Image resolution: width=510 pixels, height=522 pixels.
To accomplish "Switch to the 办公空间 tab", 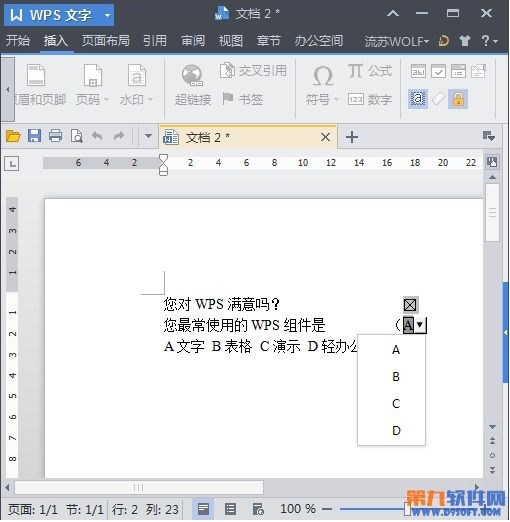I will [319, 41].
